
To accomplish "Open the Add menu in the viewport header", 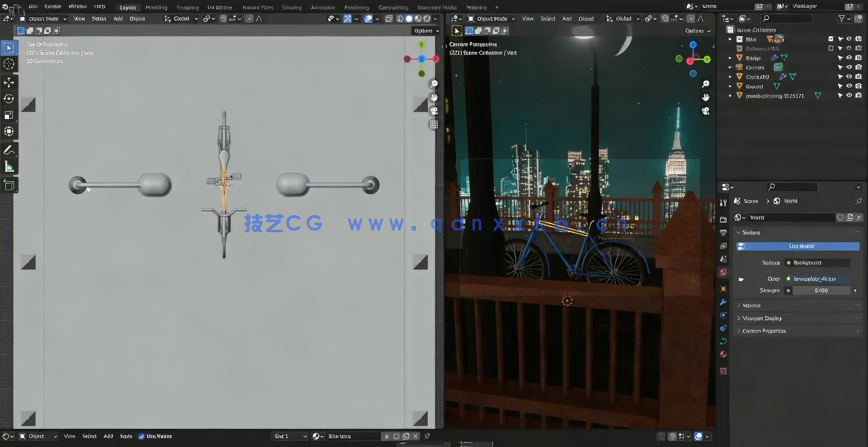I will coord(118,19).
